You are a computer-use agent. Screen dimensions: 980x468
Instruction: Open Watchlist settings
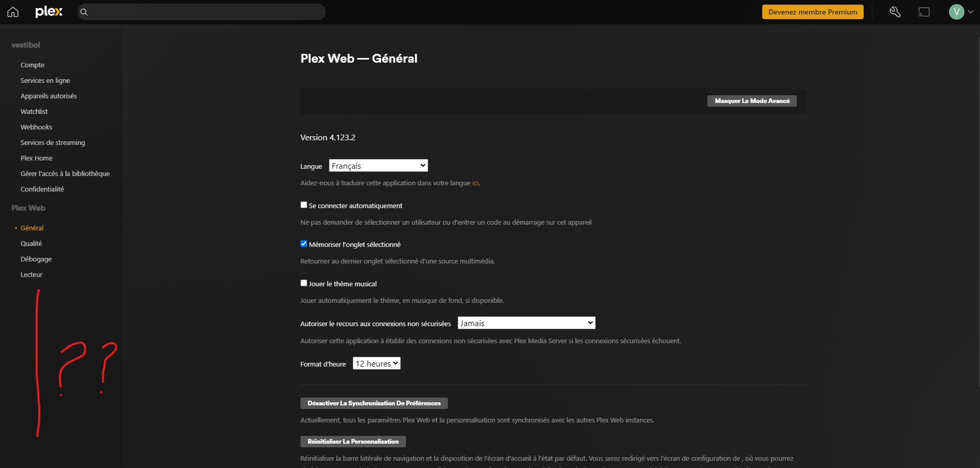(34, 111)
